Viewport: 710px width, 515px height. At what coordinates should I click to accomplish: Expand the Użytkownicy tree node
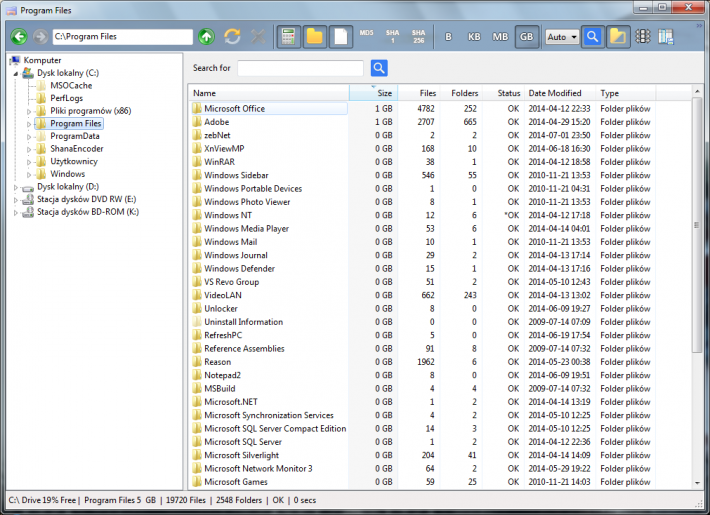coord(29,162)
